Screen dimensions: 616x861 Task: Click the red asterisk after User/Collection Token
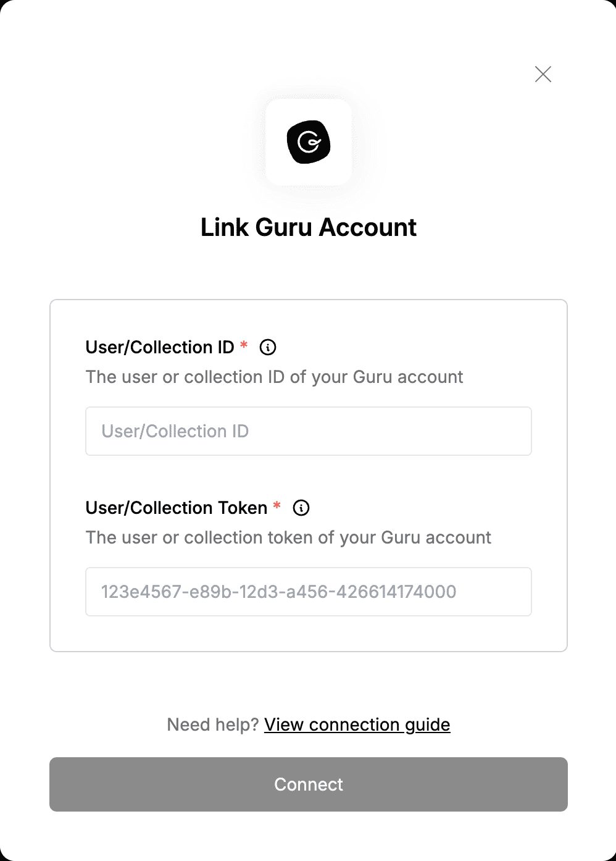(x=277, y=505)
